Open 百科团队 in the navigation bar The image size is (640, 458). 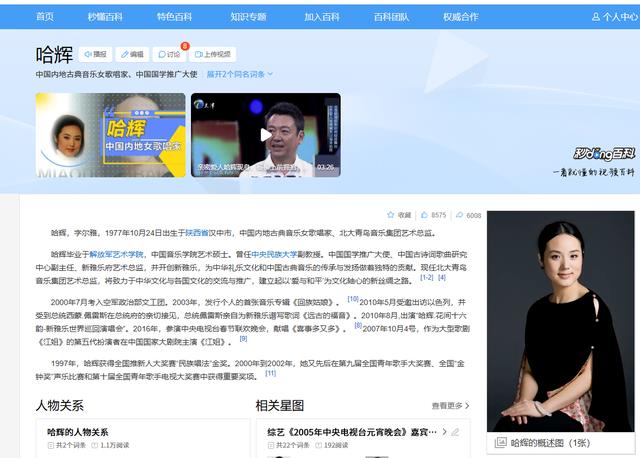click(391, 17)
